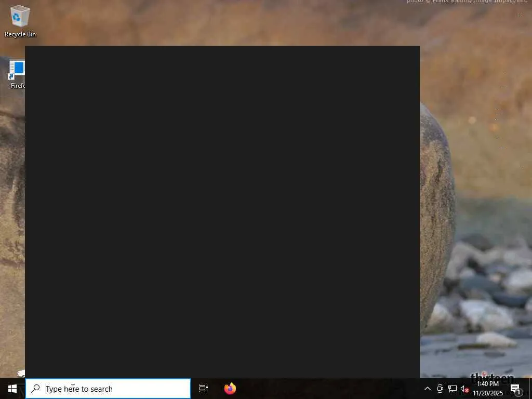Click the Type here to search box
This screenshot has width=532, height=399.
click(x=108, y=389)
